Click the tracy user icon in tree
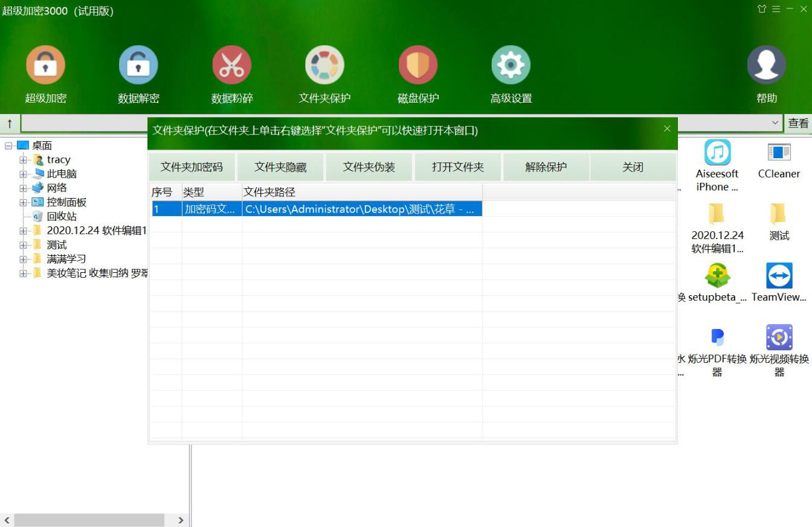Screen dimensions: 812x527 (37, 160)
